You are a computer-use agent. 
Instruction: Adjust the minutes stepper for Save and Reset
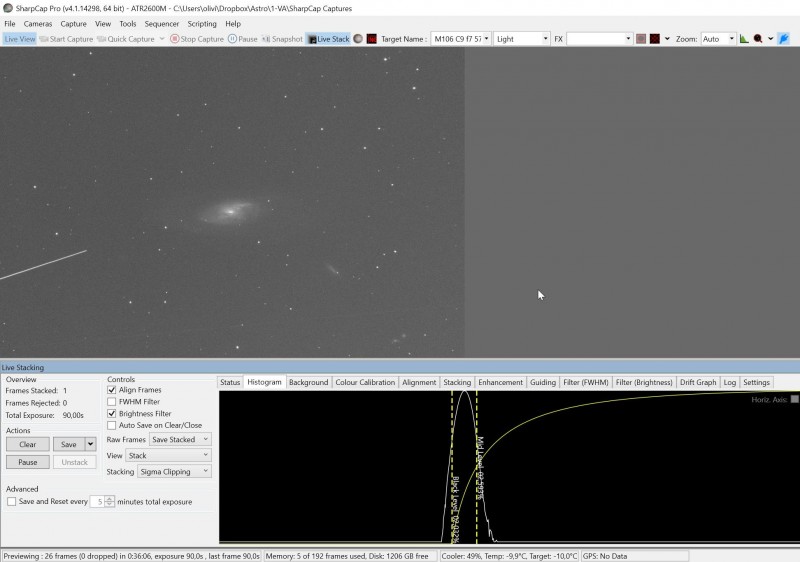(110, 502)
